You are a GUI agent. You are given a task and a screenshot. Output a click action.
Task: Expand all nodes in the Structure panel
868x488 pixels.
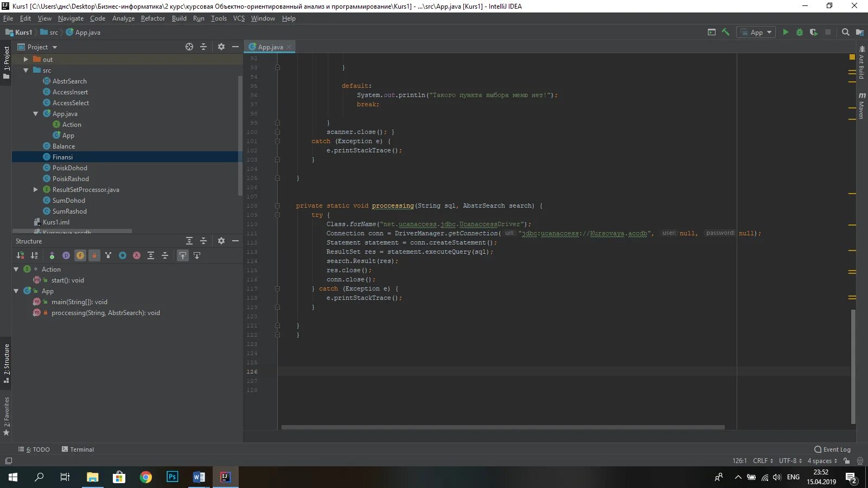tap(151, 255)
